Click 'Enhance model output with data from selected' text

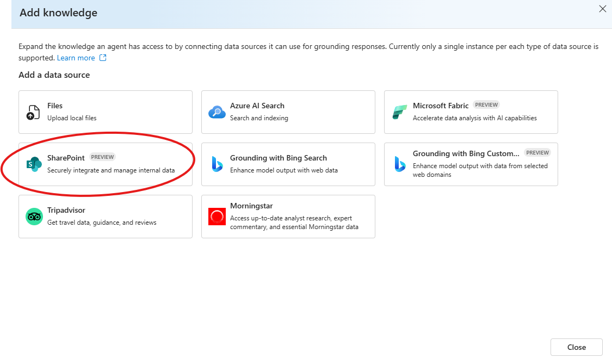click(x=480, y=166)
